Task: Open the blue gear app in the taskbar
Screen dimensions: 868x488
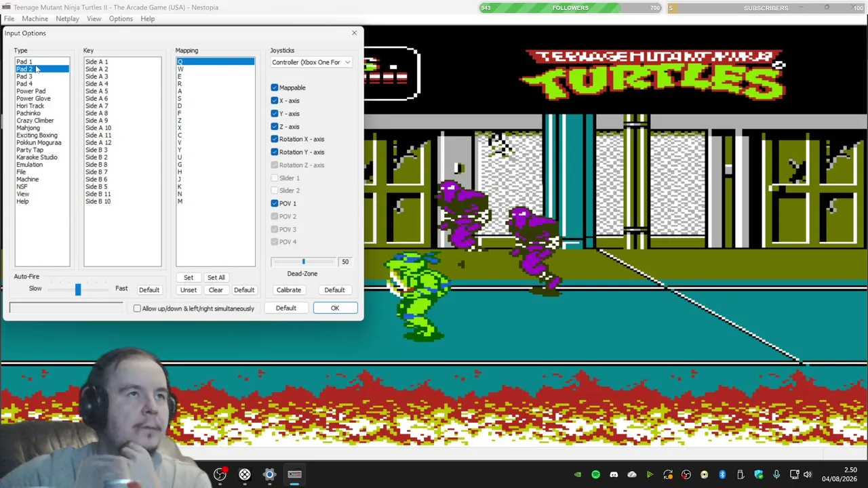Action: [269, 474]
